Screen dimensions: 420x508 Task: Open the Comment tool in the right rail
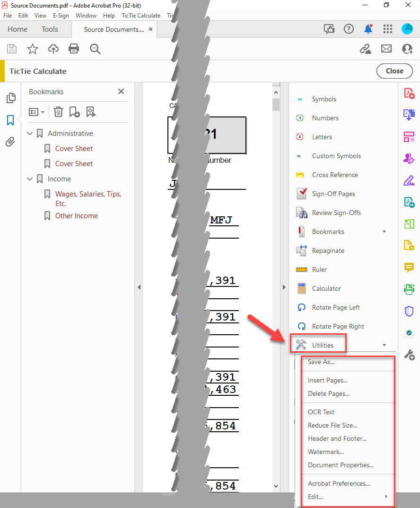(x=409, y=267)
